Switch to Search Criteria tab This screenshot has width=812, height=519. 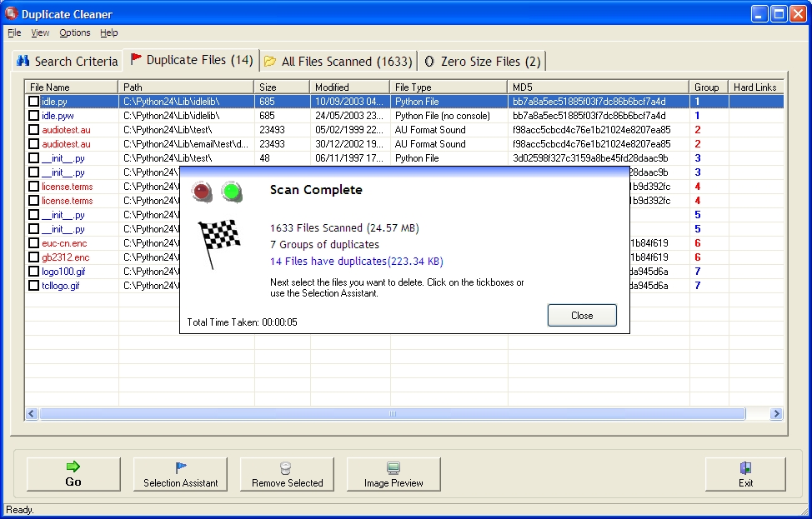click(68, 61)
